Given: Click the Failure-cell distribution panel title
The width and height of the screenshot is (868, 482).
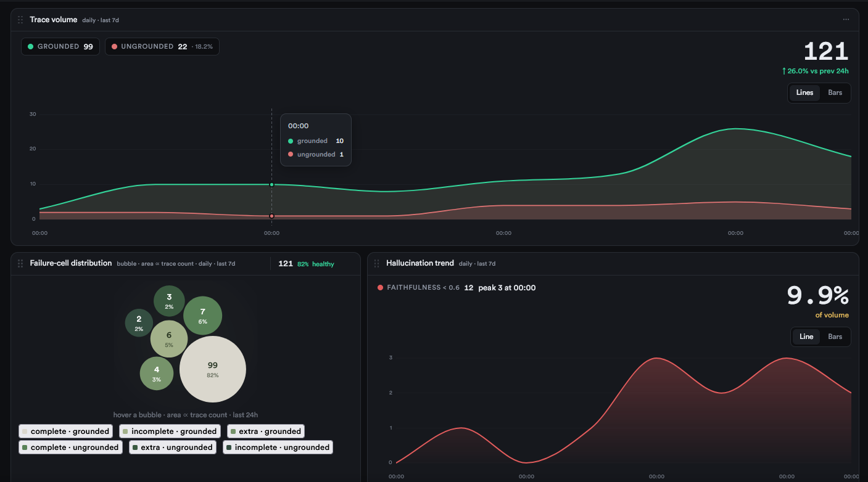Looking at the screenshot, I should coord(71,263).
